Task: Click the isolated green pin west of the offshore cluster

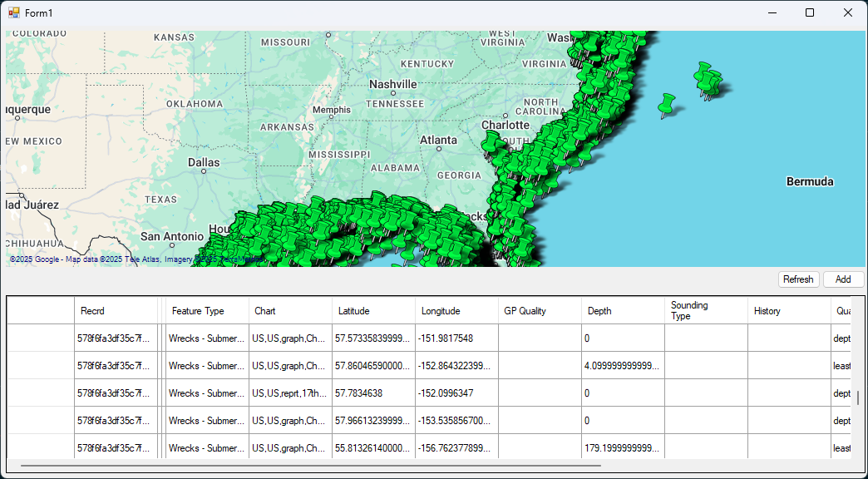Action: pyautogui.click(x=666, y=106)
